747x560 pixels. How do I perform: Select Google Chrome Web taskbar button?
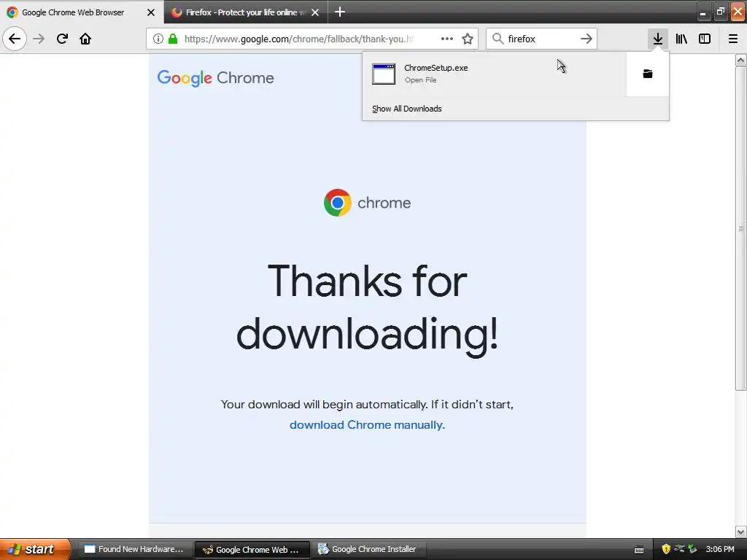pos(252,549)
